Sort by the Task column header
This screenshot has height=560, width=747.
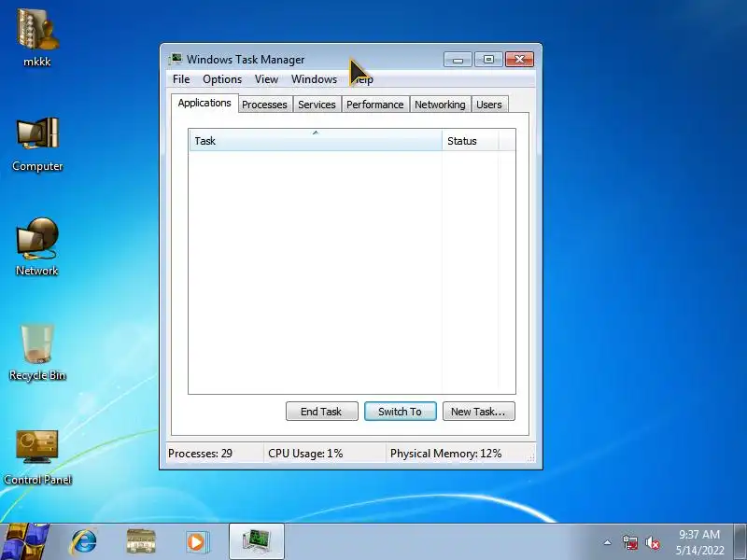316,141
